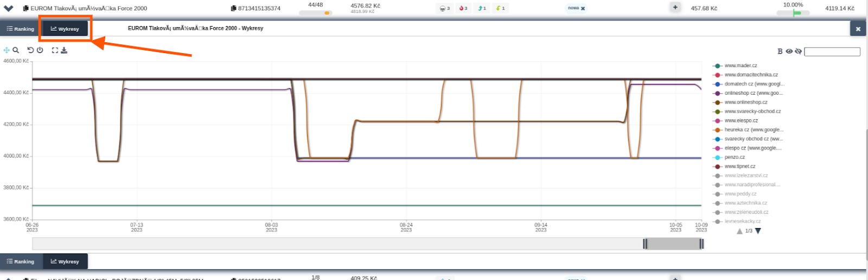The width and height of the screenshot is (868, 280).
Task: Open the upper Wykresy tab
Action: [65, 29]
